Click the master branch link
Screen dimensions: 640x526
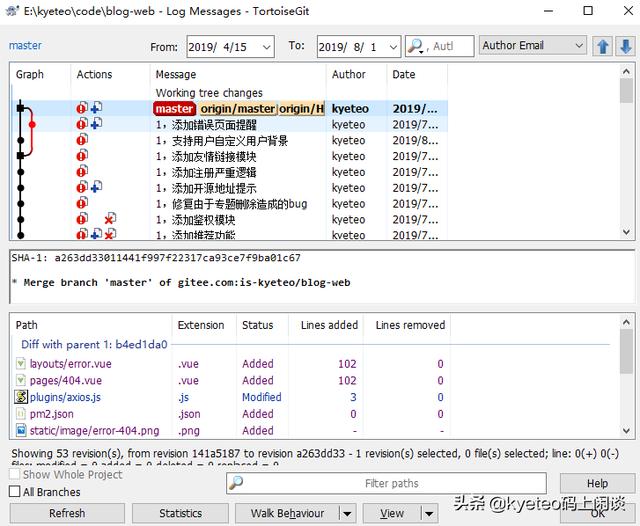pyautogui.click(x=25, y=45)
